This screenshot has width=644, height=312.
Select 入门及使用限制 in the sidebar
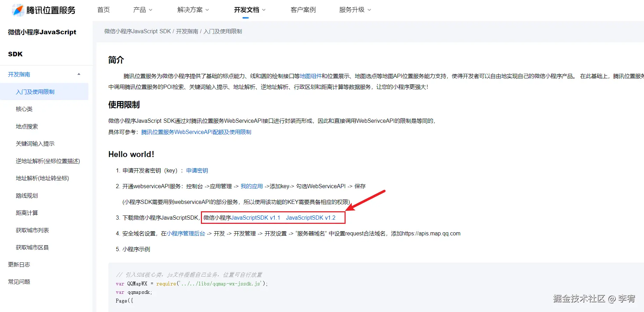[x=44, y=92]
